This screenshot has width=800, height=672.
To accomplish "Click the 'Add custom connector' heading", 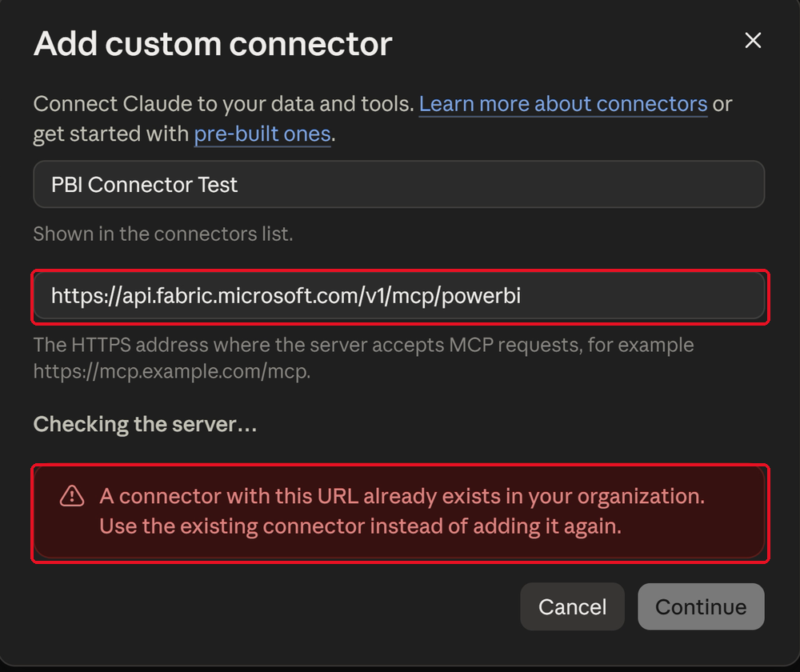I will [213, 44].
